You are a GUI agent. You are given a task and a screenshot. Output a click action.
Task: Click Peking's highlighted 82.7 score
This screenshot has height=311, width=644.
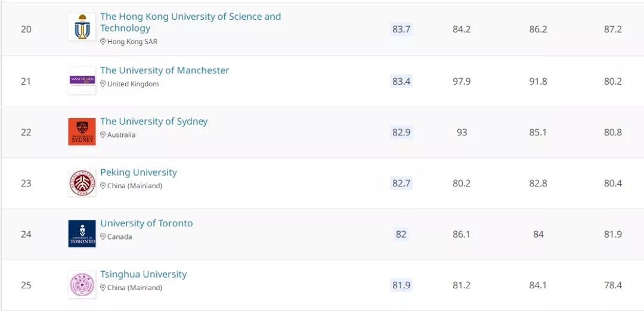(x=401, y=183)
